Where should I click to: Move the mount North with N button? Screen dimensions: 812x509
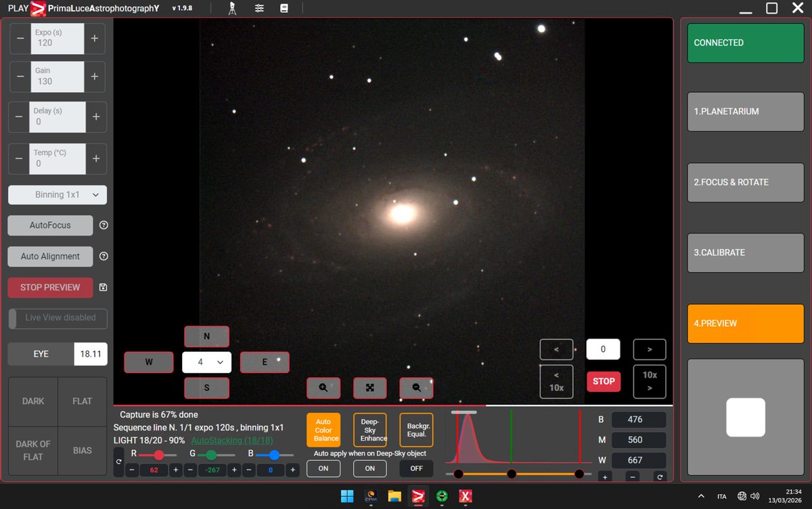[x=206, y=336]
